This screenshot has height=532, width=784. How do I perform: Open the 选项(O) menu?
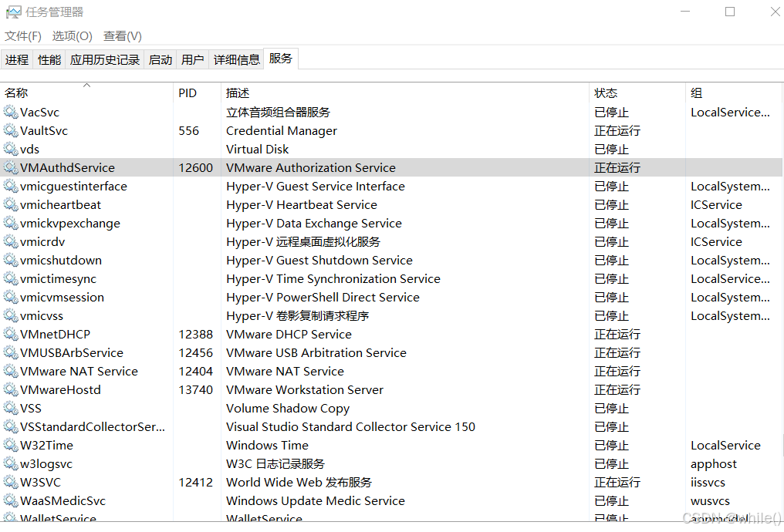[x=72, y=35]
